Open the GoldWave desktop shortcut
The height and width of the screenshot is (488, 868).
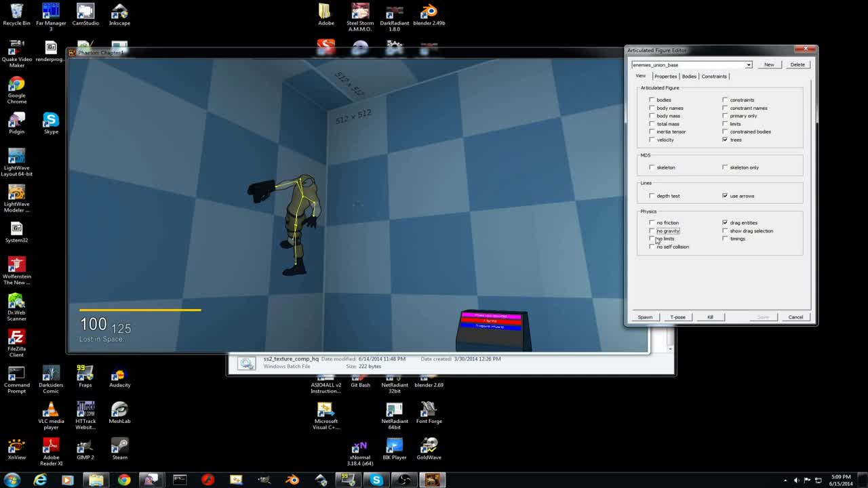click(429, 449)
